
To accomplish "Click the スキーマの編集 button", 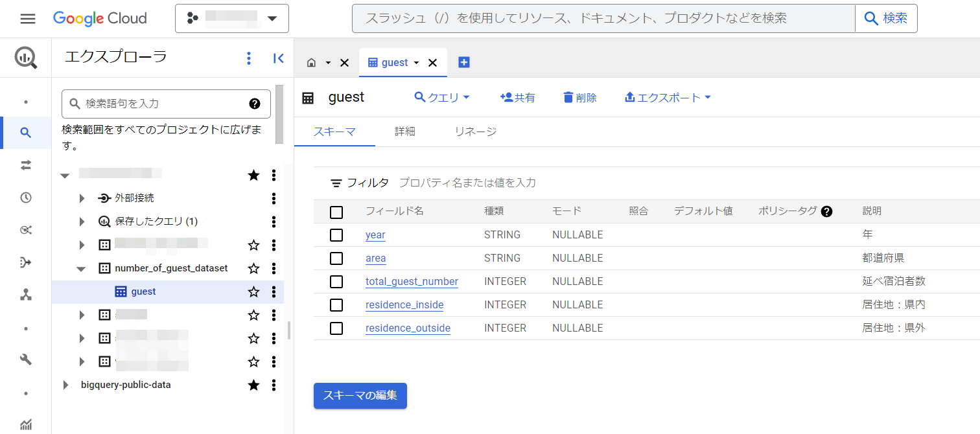I will coord(360,396).
